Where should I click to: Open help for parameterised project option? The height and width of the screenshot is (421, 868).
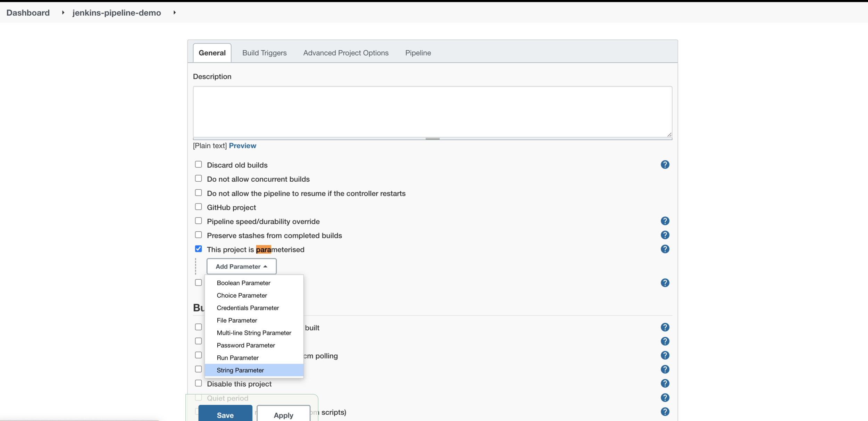[x=665, y=249]
